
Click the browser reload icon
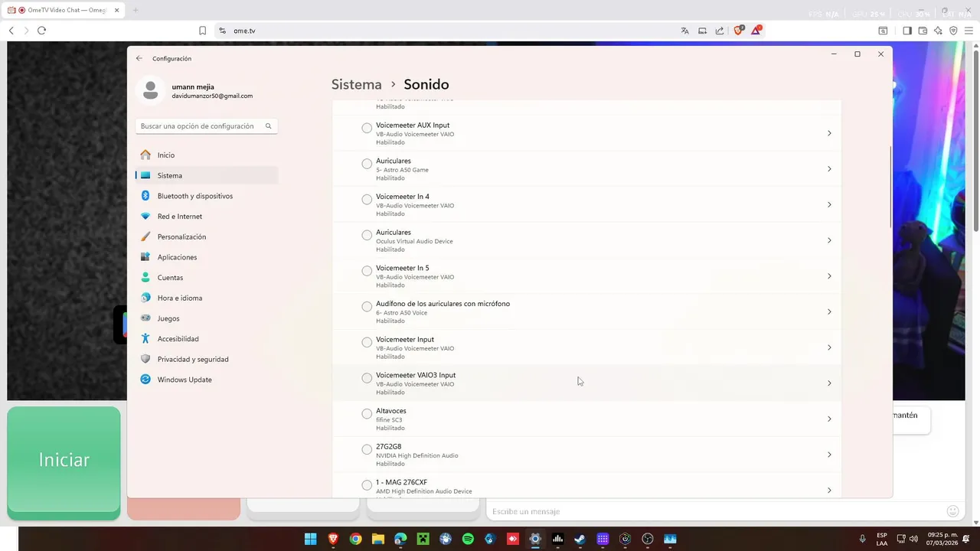[x=41, y=31]
